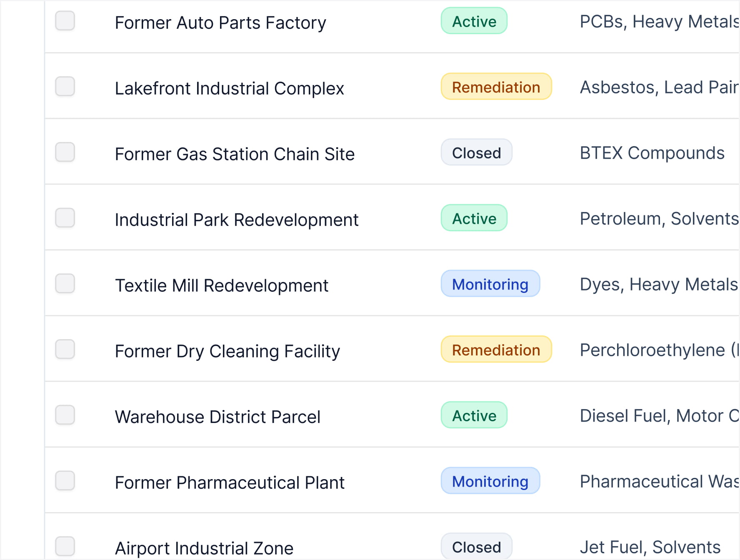Image resolution: width=740 pixels, height=560 pixels.
Task: Click the Active badge on Industrial Park Redevelopment
Action: (x=474, y=218)
